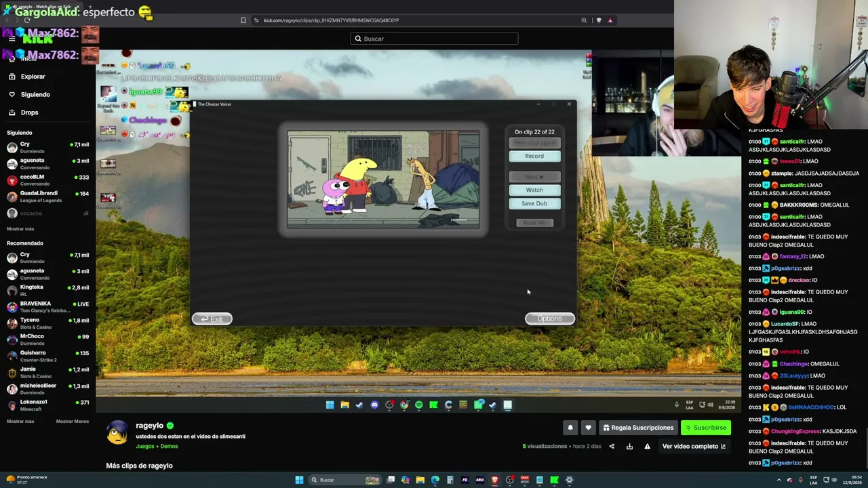Open Task View icon in the taskbar

(391, 480)
